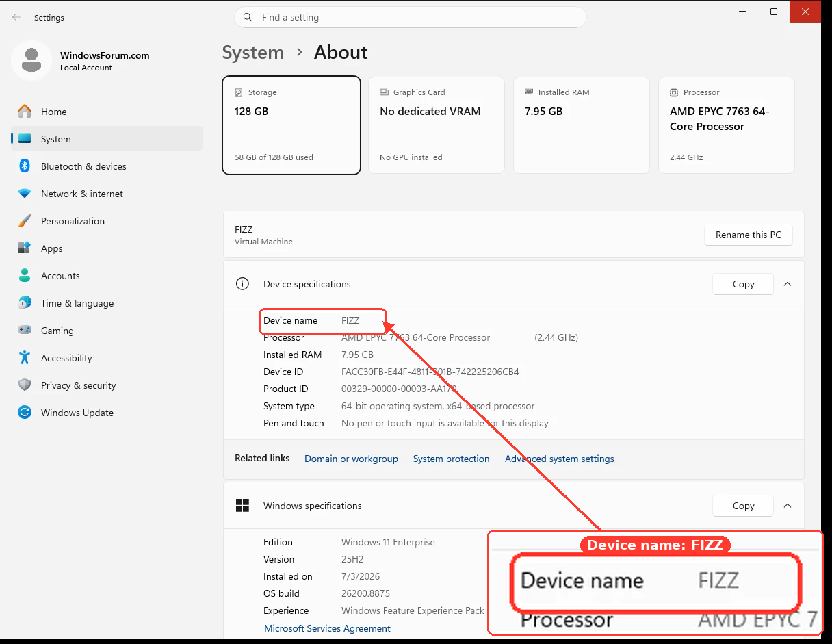Click the Installed RAM card icon

pos(529,92)
